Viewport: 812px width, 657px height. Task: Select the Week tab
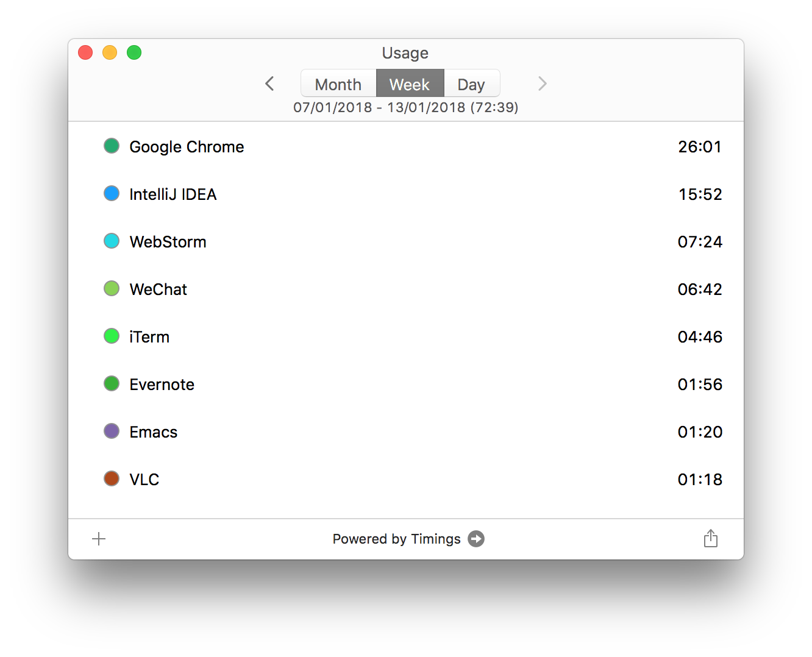[x=410, y=83]
